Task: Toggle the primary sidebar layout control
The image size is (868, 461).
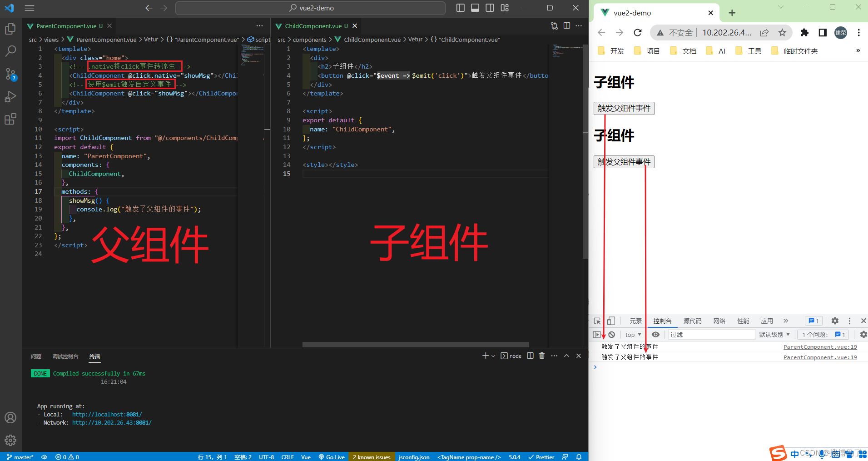Action: (x=460, y=8)
